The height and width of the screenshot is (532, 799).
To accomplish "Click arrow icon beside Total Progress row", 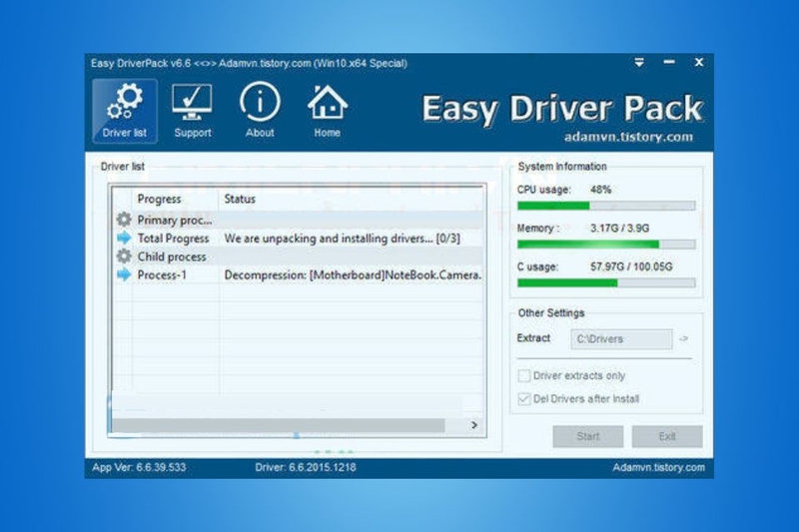I will click(x=124, y=238).
